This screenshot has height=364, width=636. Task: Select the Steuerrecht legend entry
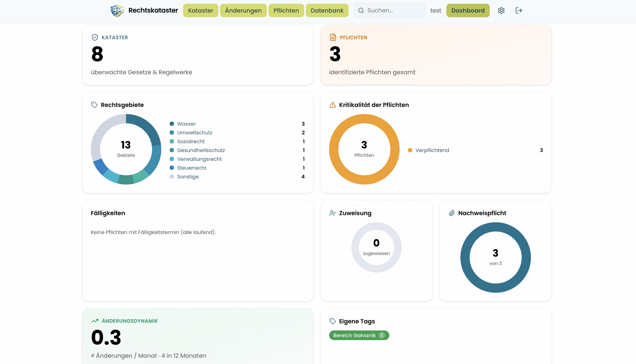click(x=237, y=168)
